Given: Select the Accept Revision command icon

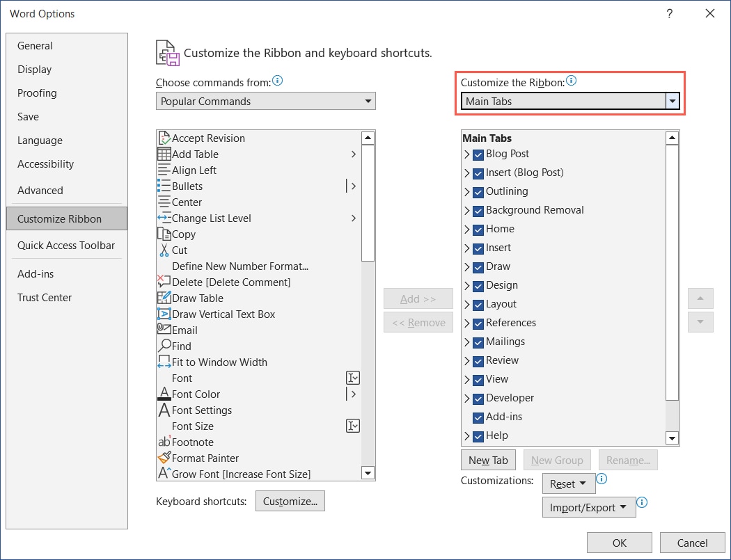Looking at the screenshot, I should click(164, 138).
